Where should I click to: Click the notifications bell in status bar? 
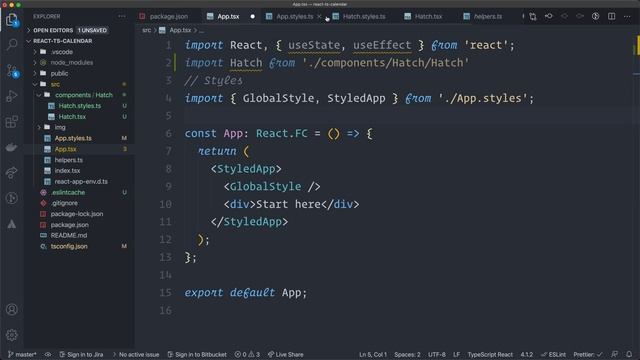click(629, 354)
